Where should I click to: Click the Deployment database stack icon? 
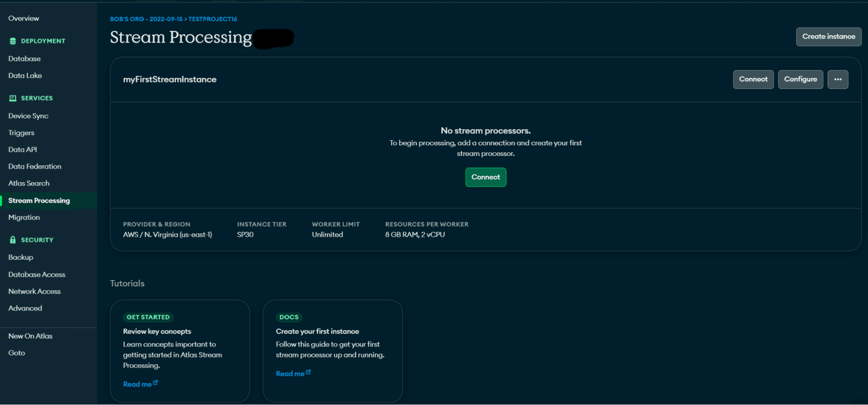click(x=13, y=41)
